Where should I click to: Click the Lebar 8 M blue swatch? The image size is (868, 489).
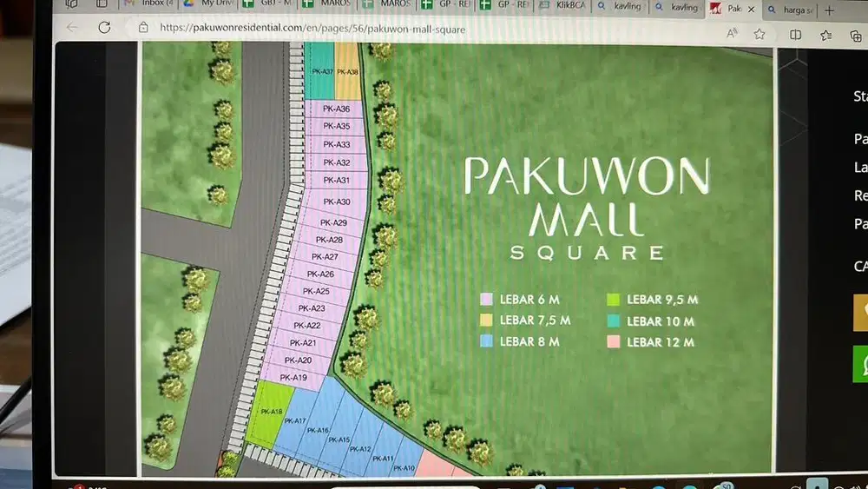click(x=486, y=341)
